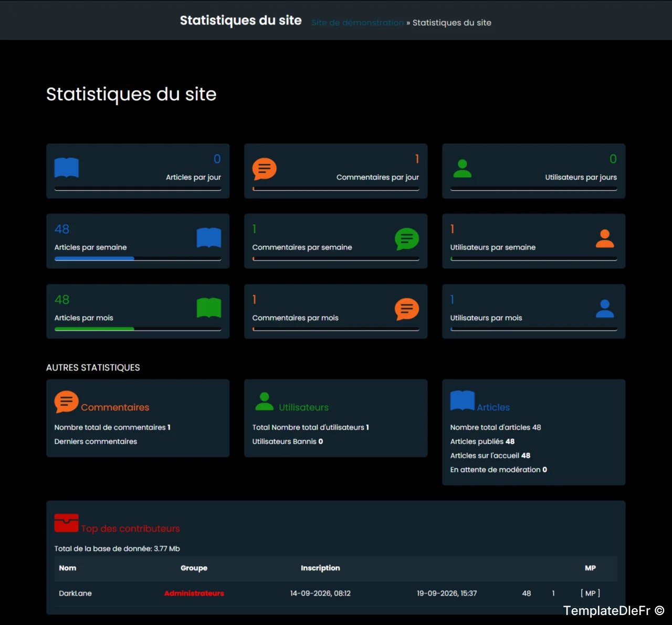
Task: Click the green user icon for Utilisateurs par jours
Action: coord(463,169)
